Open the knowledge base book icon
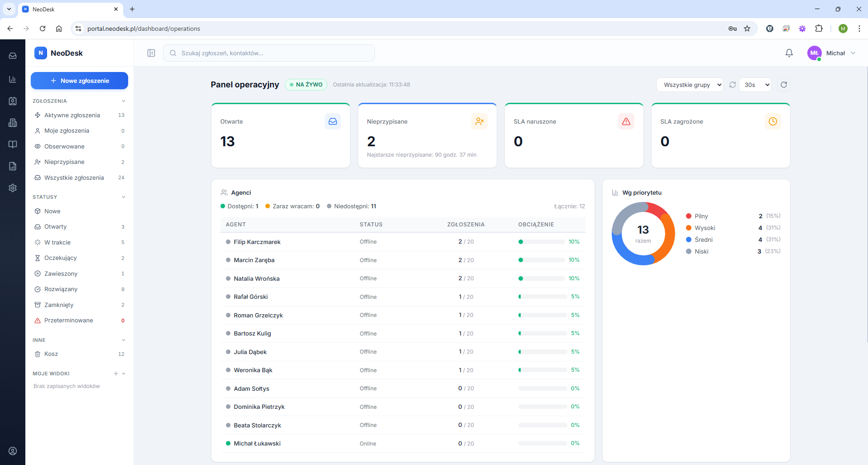 [13, 144]
